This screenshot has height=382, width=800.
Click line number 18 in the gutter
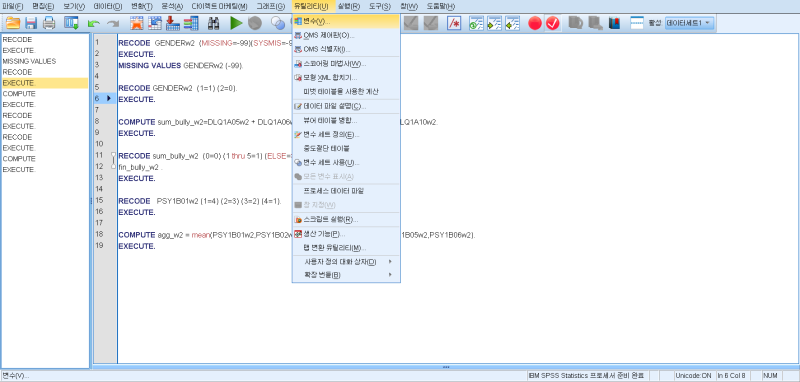coord(98,234)
